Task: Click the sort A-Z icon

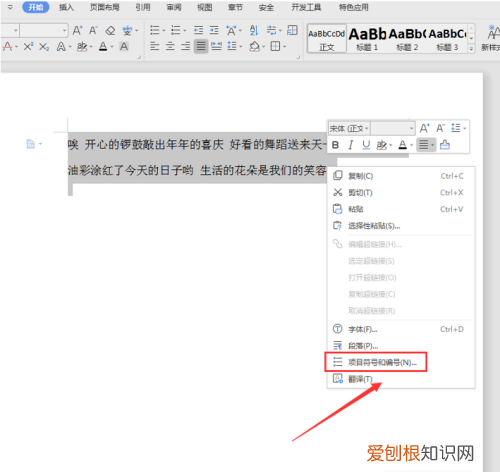Action: (x=254, y=30)
